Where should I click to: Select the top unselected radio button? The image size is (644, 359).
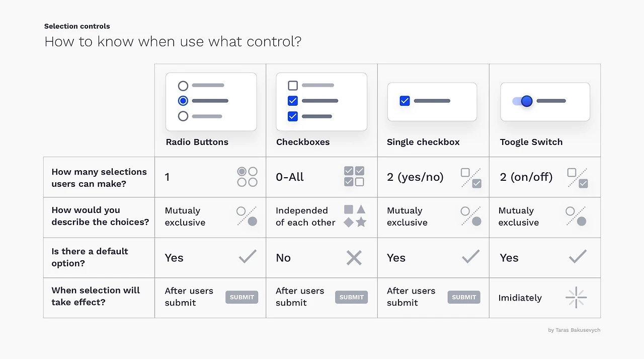183,86
